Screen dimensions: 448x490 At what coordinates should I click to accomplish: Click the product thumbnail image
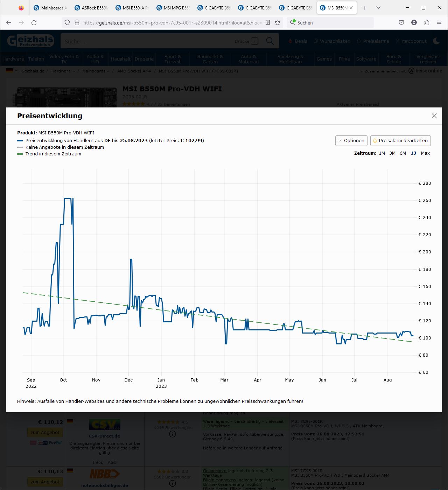pos(65,97)
